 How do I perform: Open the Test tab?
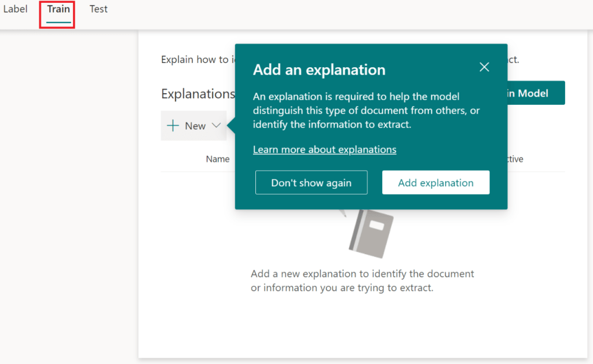point(98,9)
